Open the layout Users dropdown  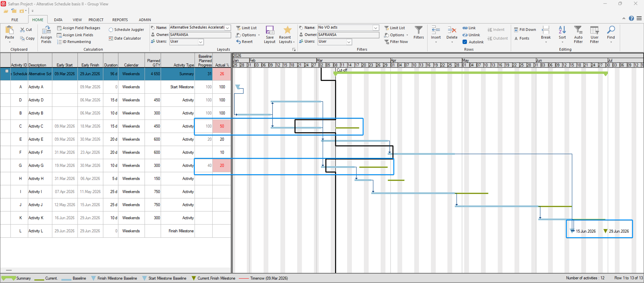pyautogui.click(x=200, y=42)
